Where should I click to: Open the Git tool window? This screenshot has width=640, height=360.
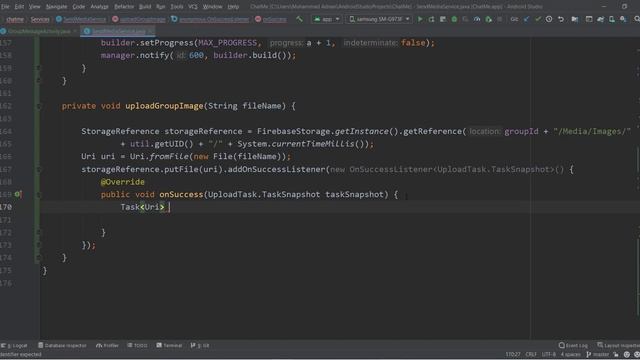(x=200, y=345)
